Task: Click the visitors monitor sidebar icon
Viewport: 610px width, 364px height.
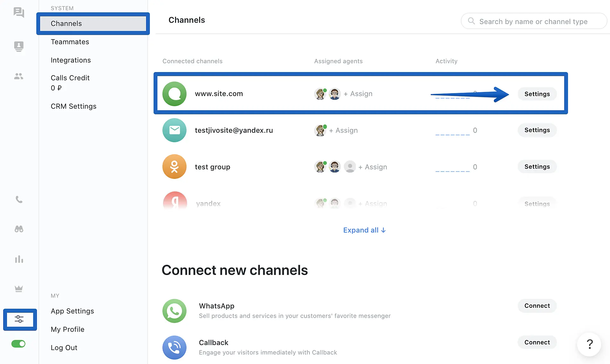Action: [x=19, y=46]
